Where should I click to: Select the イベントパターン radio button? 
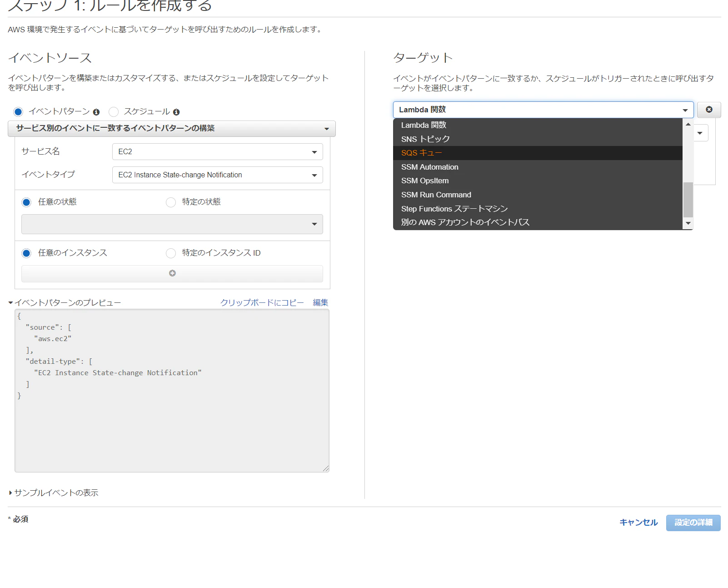coord(18,112)
